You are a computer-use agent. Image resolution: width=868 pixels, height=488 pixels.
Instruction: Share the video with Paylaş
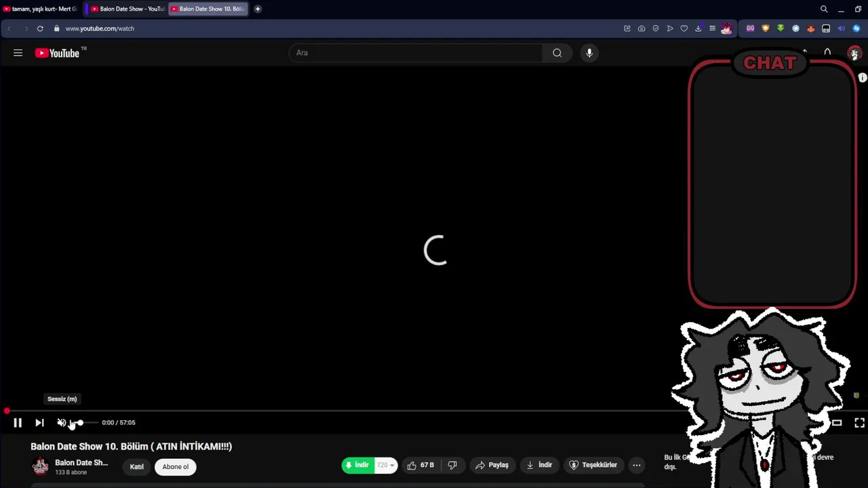pos(492,465)
